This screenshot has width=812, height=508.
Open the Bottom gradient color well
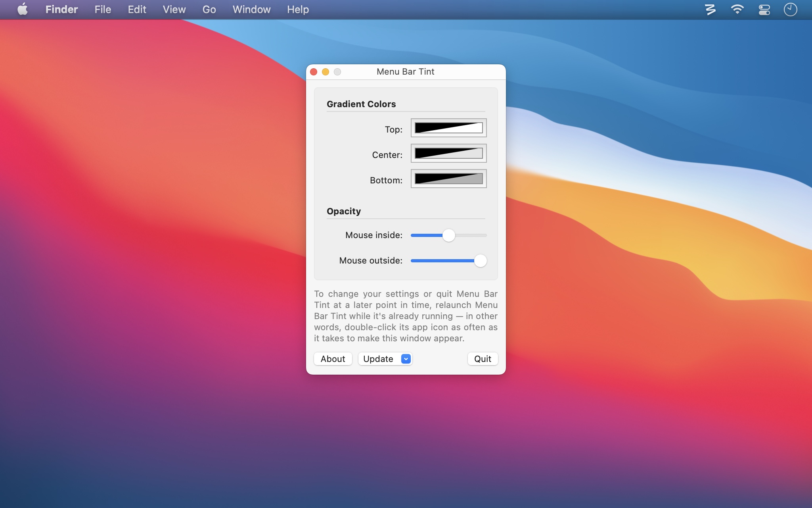click(x=448, y=179)
